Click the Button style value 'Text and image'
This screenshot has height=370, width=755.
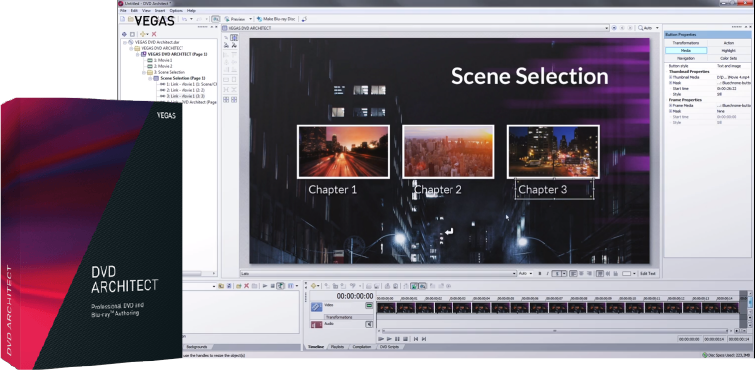[728, 66]
